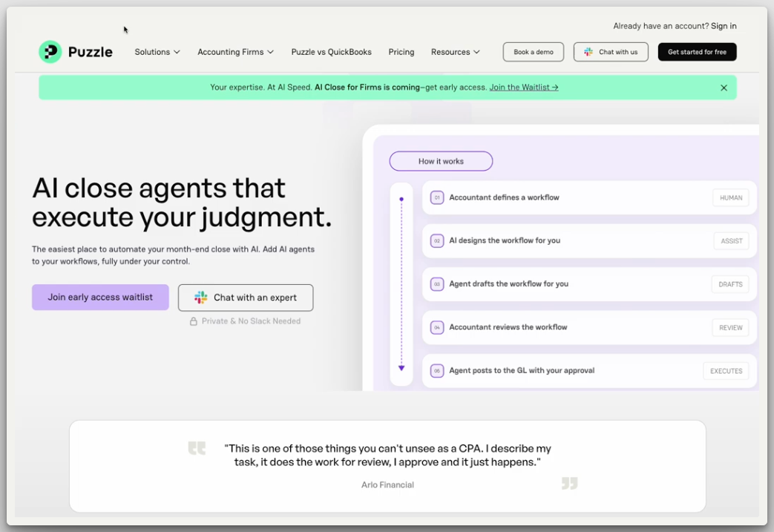Go to the Pricing page

(x=401, y=52)
